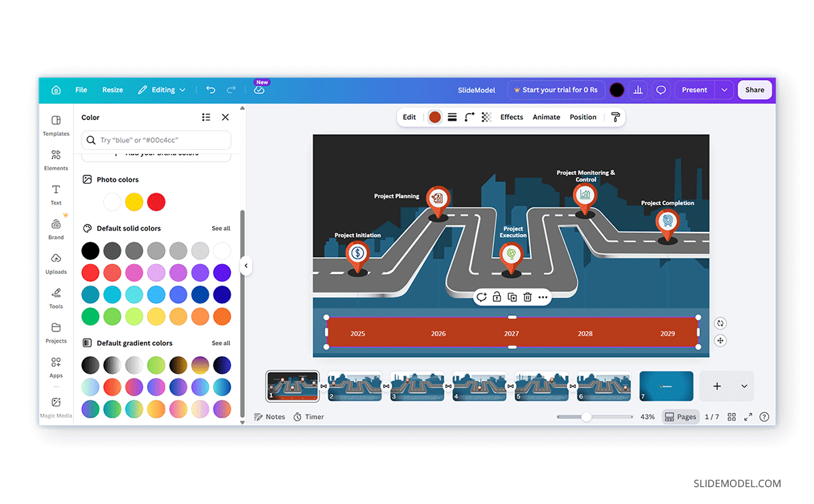Open Magic Media in the sidebar

pos(56,407)
